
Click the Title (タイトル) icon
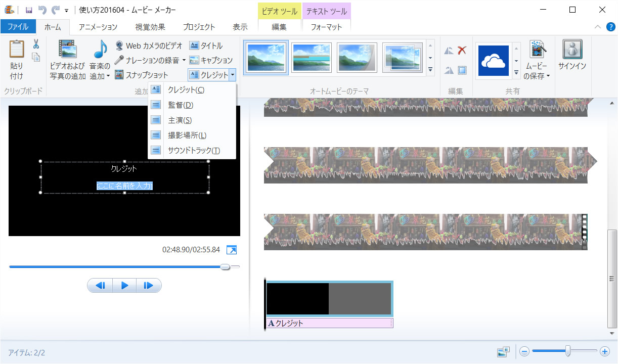pos(194,46)
